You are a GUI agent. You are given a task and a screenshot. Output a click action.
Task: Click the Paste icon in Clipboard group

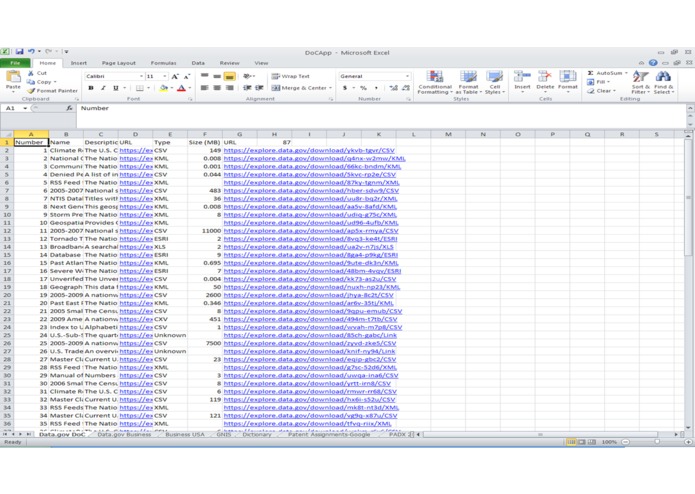[x=13, y=77]
